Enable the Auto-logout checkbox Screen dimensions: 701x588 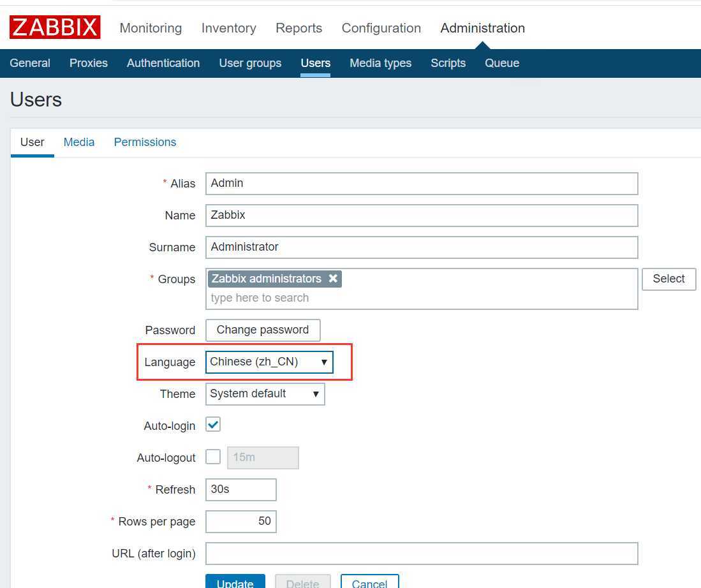[x=213, y=457]
